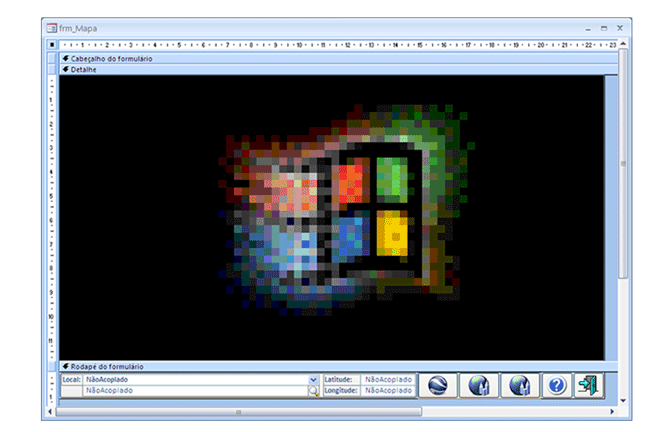
Task: Maximize the frm_Mapa window
Action: point(604,28)
